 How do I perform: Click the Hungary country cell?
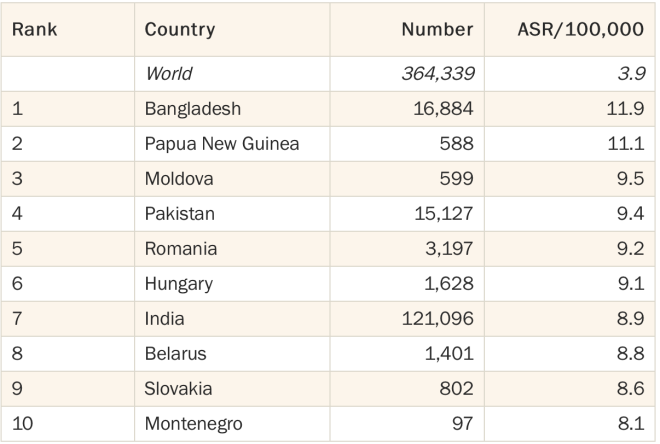click(x=179, y=284)
